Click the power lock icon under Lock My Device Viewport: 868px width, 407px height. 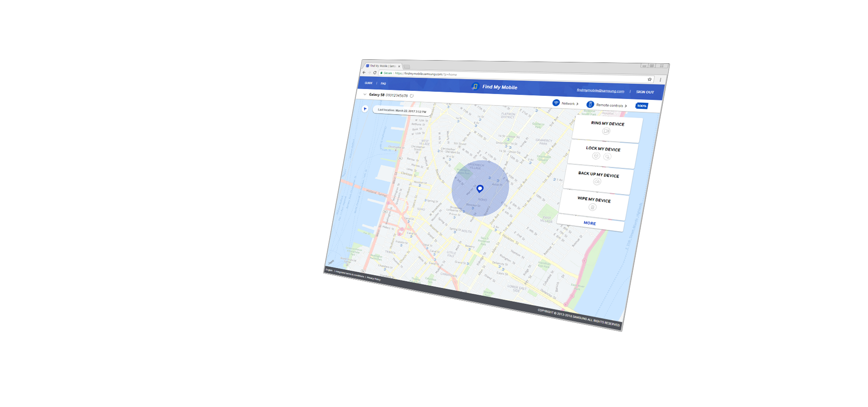(x=607, y=156)
